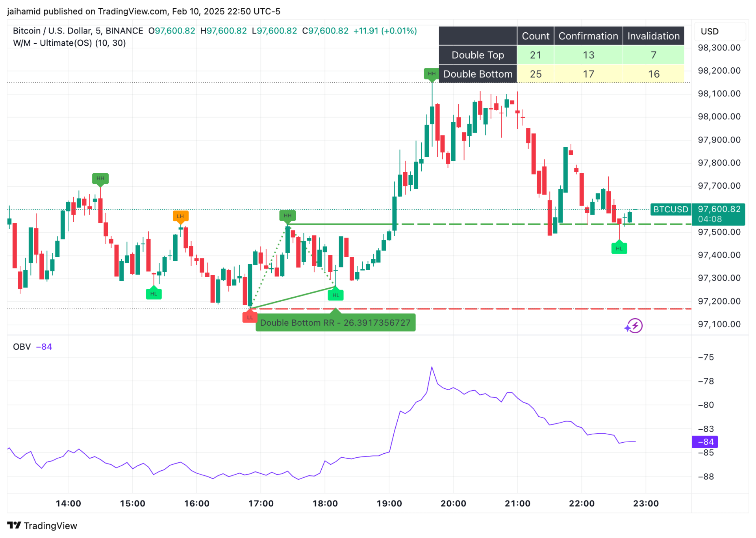
Task: Click the Double Bottom row label in table
Action: tap(478, 74)
